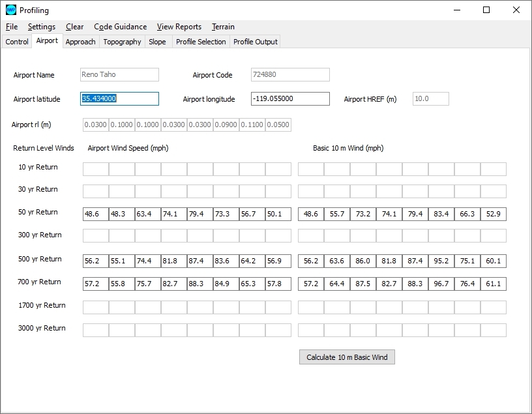Click the Airport HREF (m) field
This screenshot has height=414, width=532.
[x=430, y=99]
